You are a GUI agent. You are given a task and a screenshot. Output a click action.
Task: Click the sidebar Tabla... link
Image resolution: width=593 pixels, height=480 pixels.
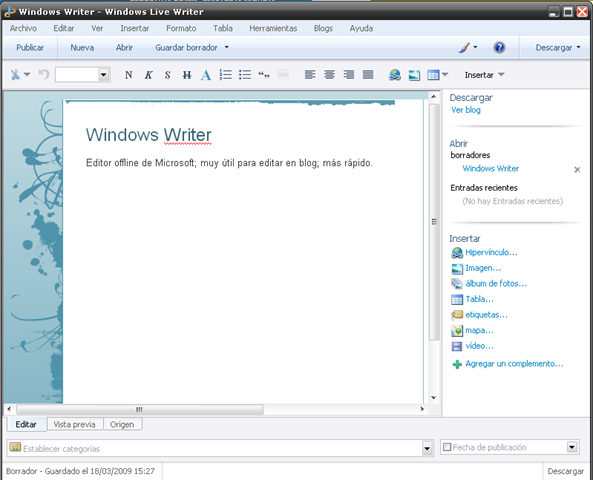pyautogui.click(x=480, y=299)
